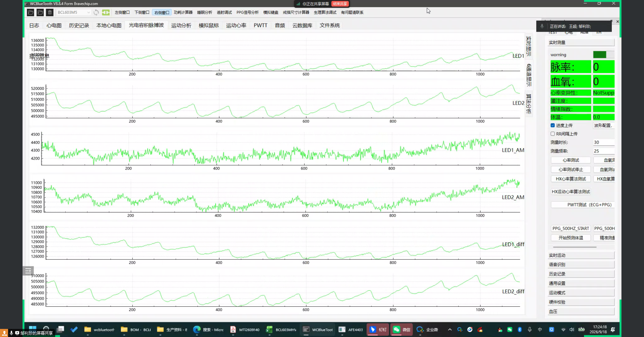The image size is (644, 337).
Task: Click the PPG_500HZ_START button
Action: (x=571, y=228)
